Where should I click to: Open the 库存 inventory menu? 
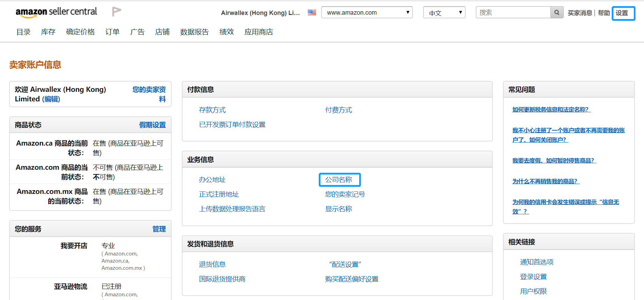pyautogui.click(x=48, y=32)
